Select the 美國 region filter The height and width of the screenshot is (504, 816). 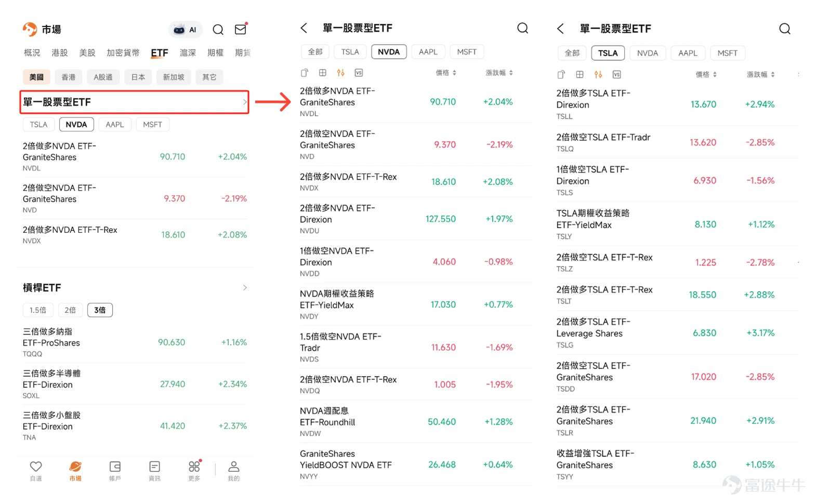(36, 77)
